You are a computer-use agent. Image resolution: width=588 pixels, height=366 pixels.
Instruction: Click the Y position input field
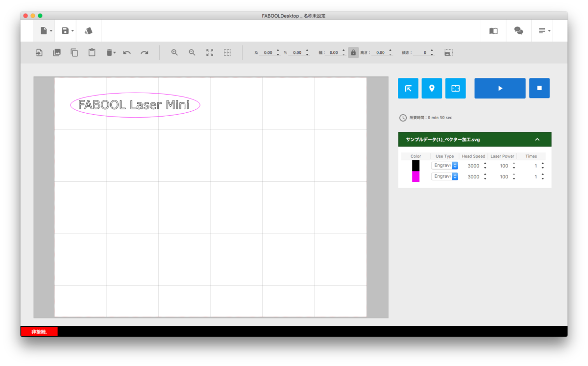click(296, 52)
